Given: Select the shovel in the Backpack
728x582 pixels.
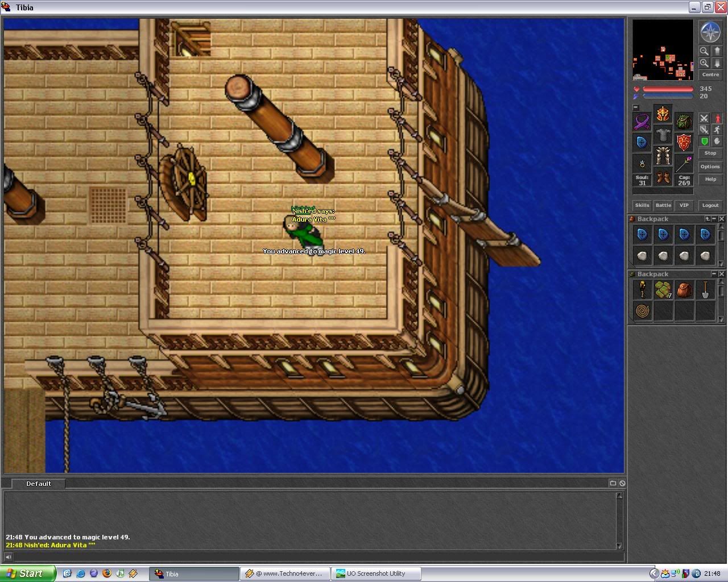Looking at the screenshot, I should click(x=705, y=290).
